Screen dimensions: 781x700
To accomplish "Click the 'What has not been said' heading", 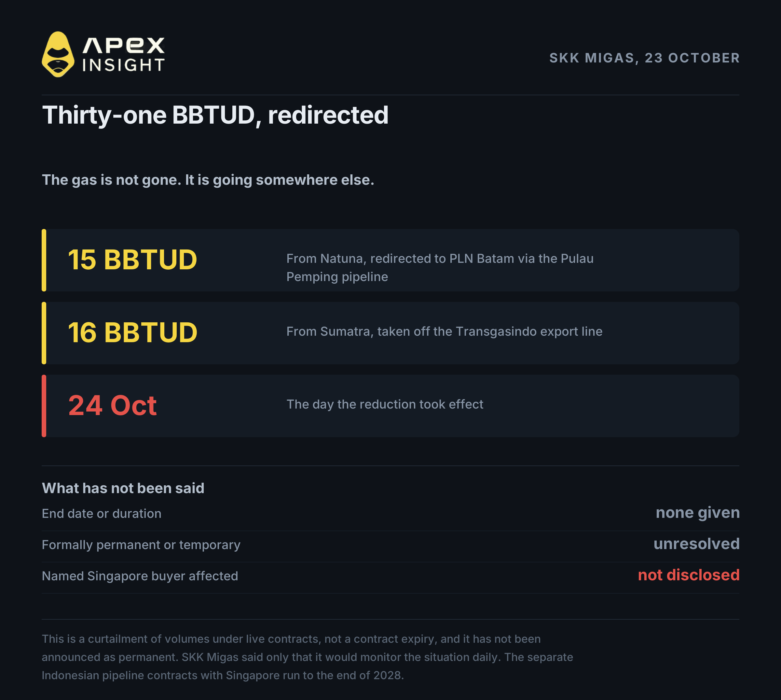I will pyautogui.click(x=123, y=488).
